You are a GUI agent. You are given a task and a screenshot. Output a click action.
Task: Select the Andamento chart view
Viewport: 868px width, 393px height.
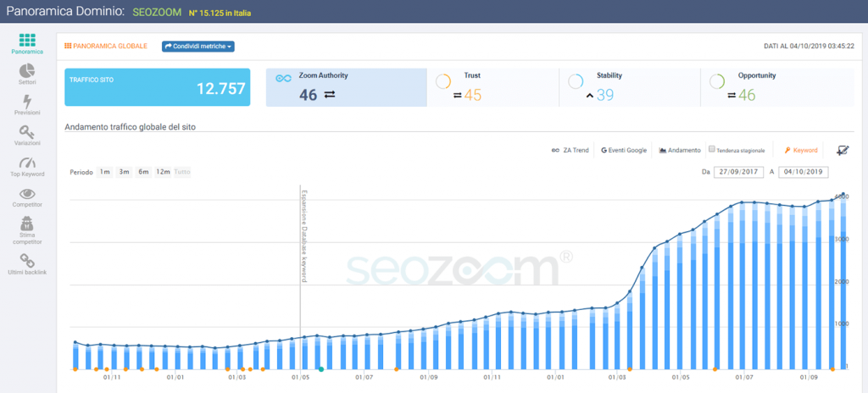tap(680, 150)
